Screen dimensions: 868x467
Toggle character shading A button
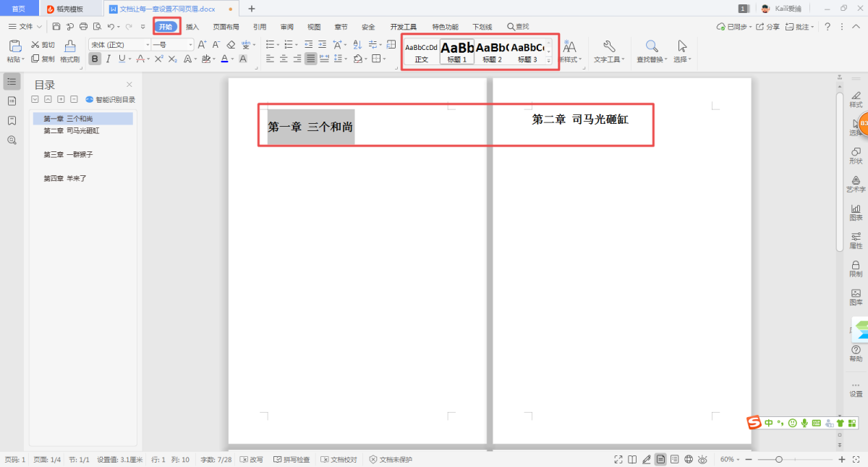(243, 59)
